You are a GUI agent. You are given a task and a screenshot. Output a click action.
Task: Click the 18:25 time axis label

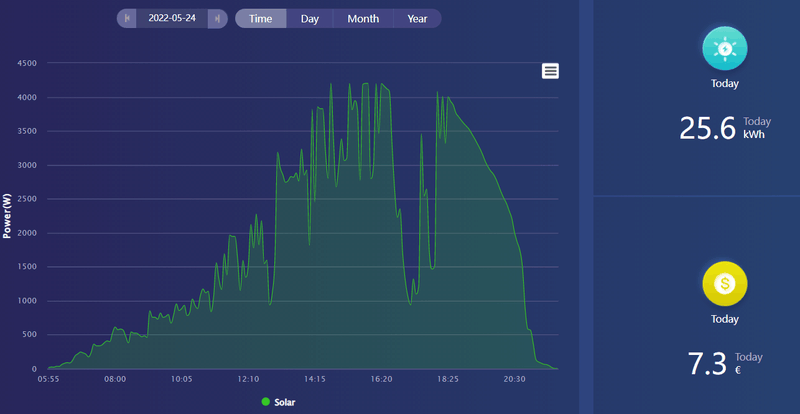click(x=448, y=379)
